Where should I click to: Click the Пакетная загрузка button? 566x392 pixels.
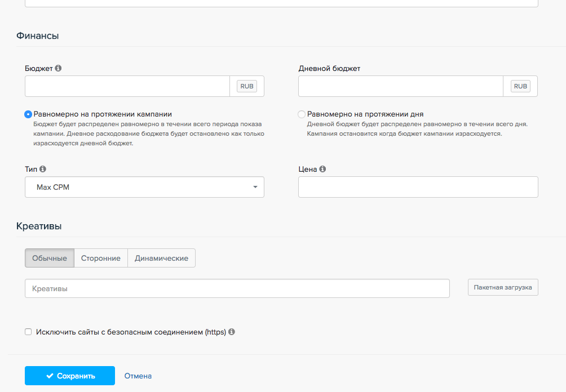point(503,287)
